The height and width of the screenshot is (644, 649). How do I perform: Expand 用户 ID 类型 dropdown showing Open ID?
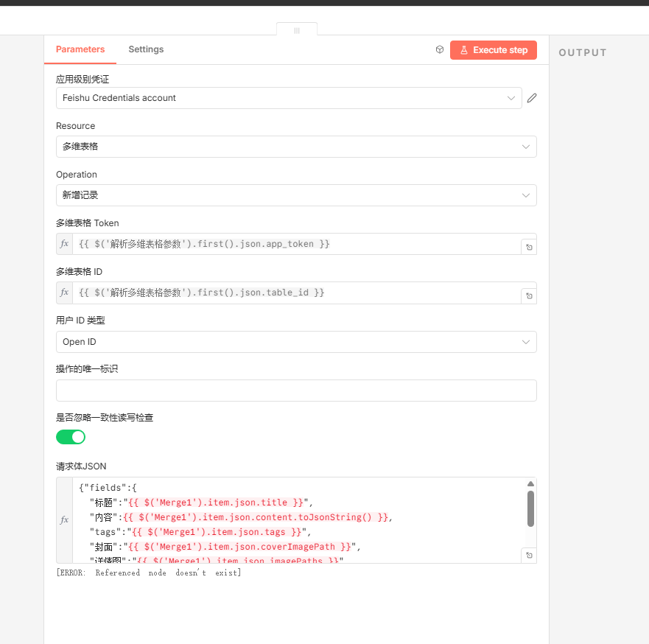(x=296, y=342)
